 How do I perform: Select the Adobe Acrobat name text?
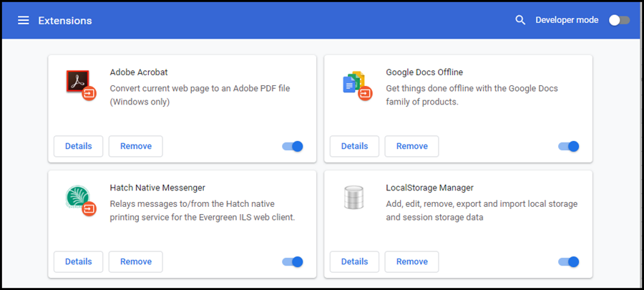[x=139, y=72]
